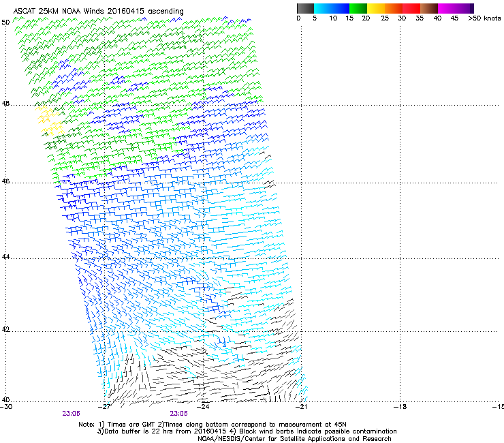Click the "46" latitude axis label
Viewport: 504px width, 443px height.
(x=5, y=181)
